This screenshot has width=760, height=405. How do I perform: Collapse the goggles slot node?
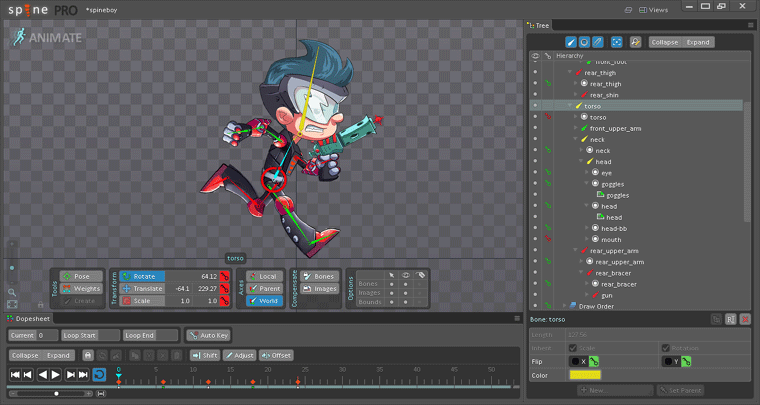coord(586,184)
